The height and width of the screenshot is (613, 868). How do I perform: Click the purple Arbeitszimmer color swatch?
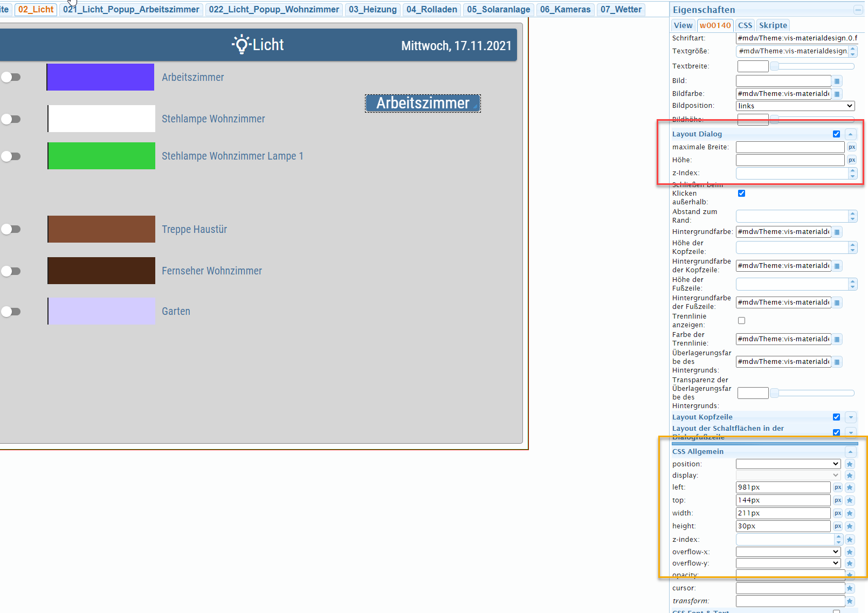pos(101,77)
